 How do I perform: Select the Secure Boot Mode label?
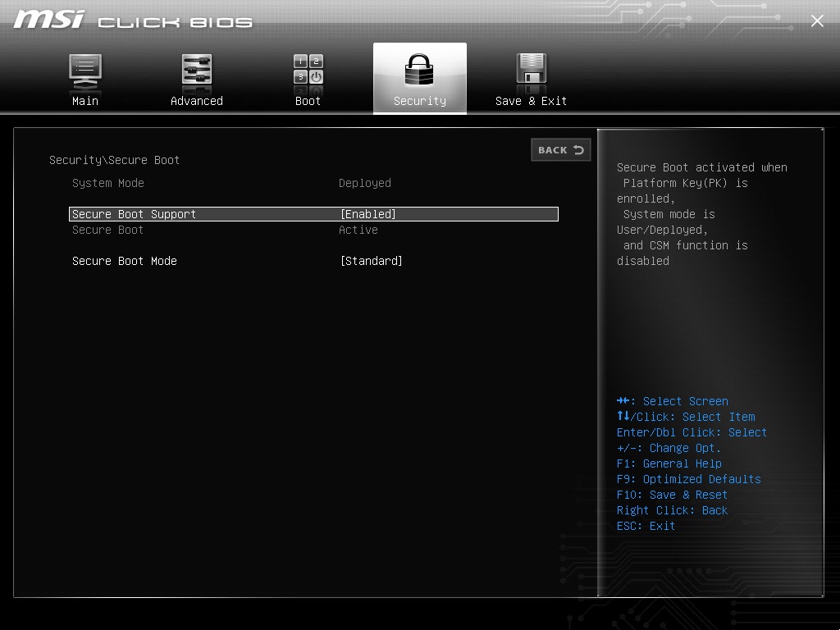click(x=125, y=261)
